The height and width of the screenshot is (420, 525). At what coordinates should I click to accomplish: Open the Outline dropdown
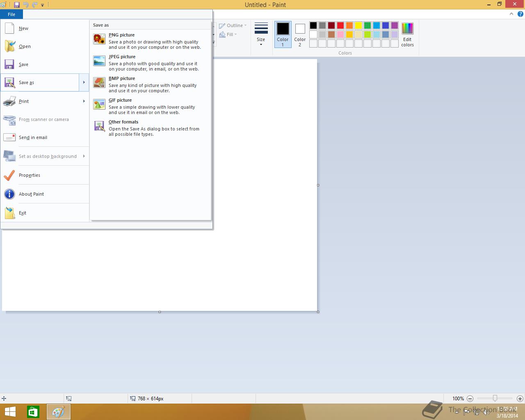(x=233, y=25)
